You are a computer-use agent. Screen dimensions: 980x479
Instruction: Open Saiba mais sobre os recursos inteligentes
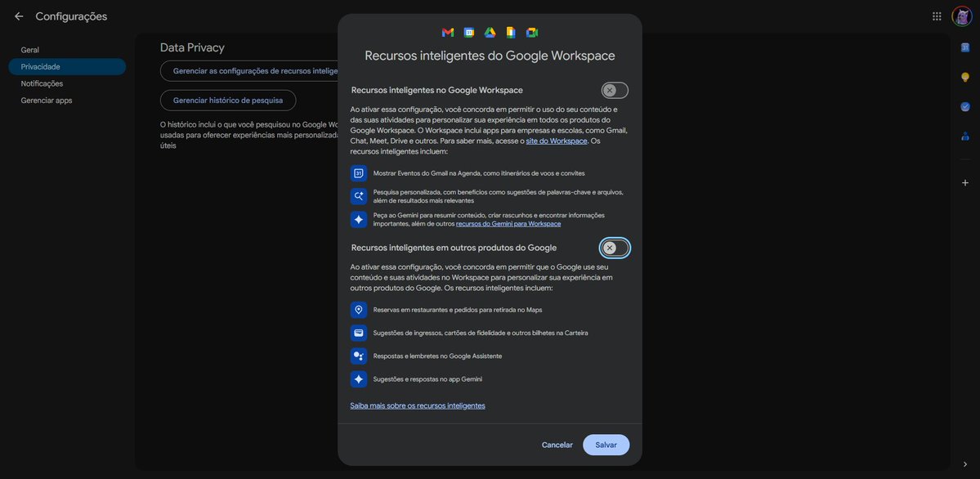(x=418, y=405)
